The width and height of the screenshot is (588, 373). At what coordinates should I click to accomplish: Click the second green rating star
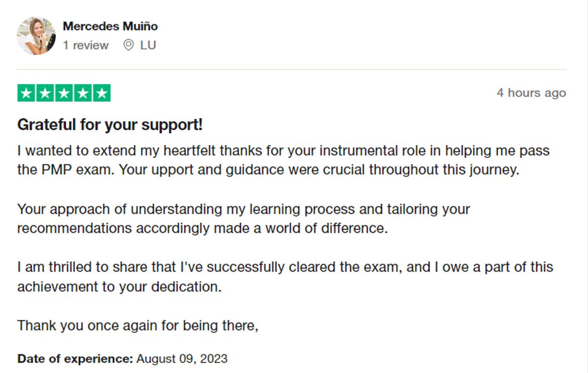[x=46, y=93]
